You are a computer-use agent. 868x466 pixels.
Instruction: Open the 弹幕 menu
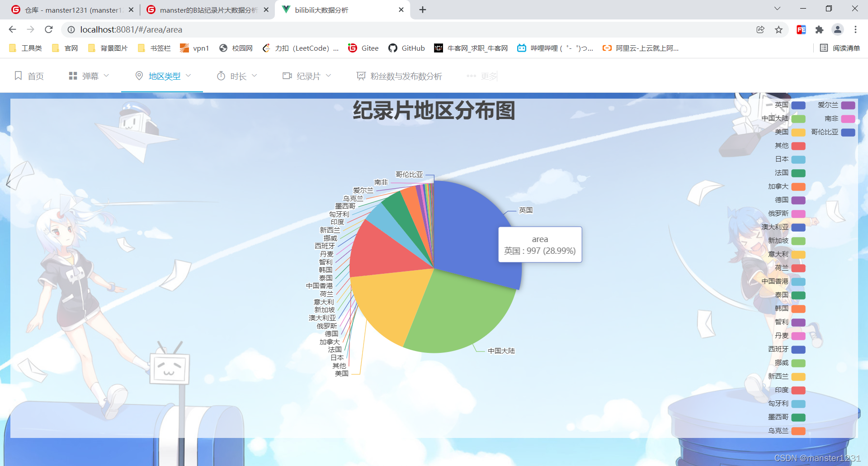click(89, 76)
